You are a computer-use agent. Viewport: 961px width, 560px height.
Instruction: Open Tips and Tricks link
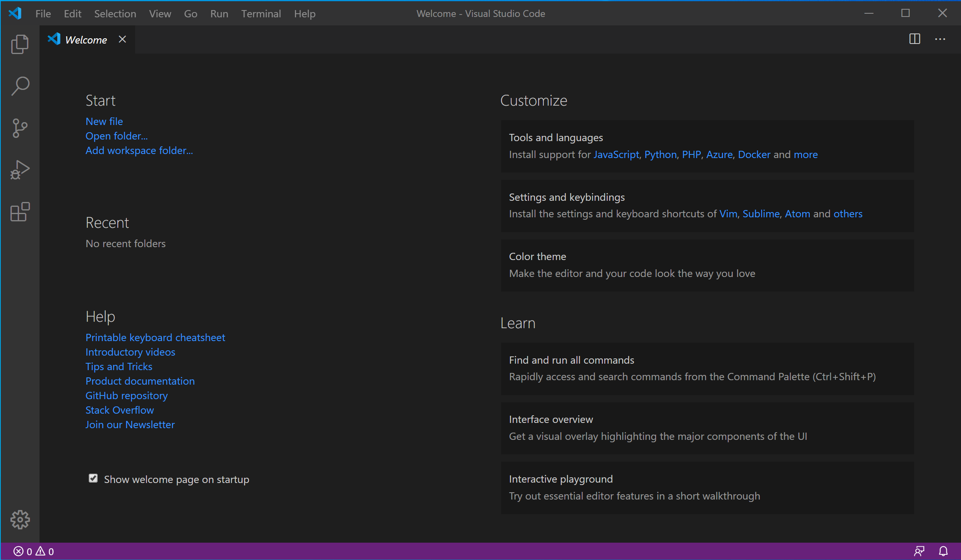[x=119, y=366]
